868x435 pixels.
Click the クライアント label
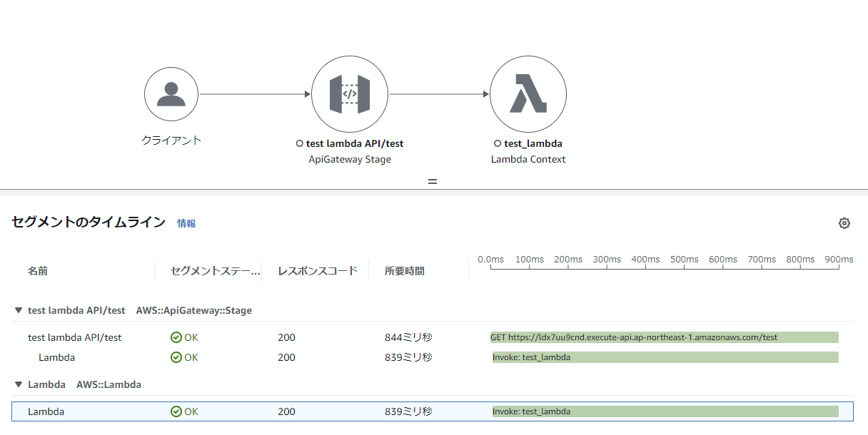[171, 140]
